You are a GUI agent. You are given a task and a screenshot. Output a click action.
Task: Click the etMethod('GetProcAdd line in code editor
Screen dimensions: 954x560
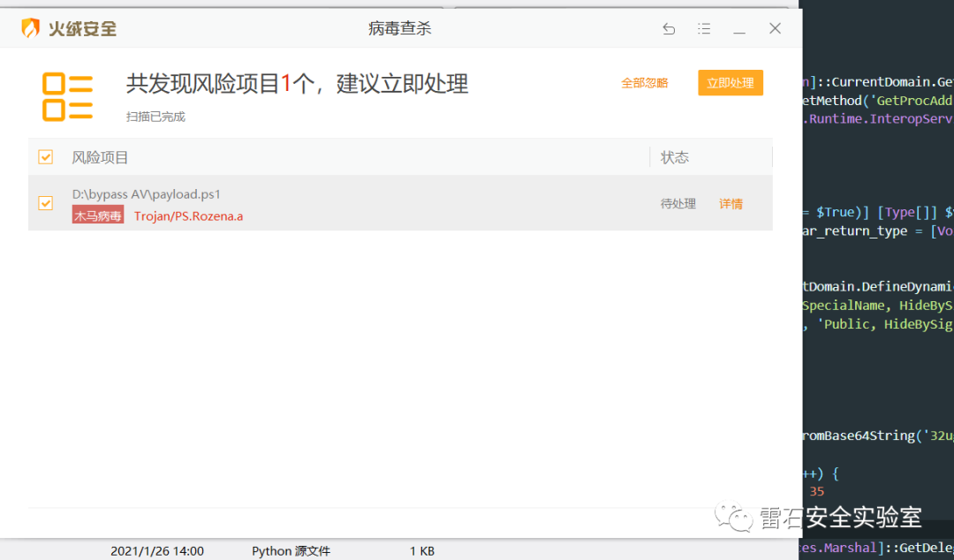tap(878, 101)
